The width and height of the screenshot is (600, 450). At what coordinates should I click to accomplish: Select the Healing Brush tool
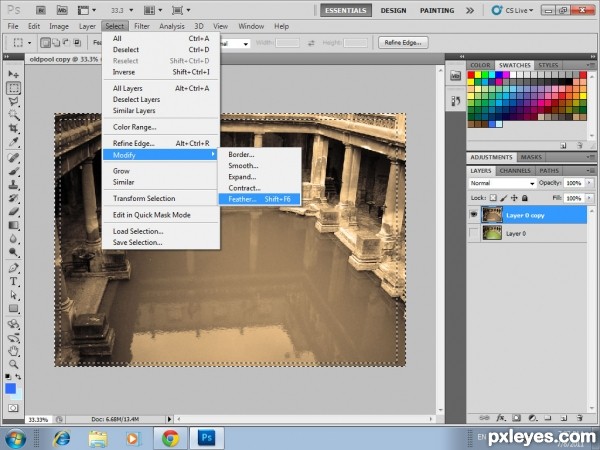click(x=14, y=157)
